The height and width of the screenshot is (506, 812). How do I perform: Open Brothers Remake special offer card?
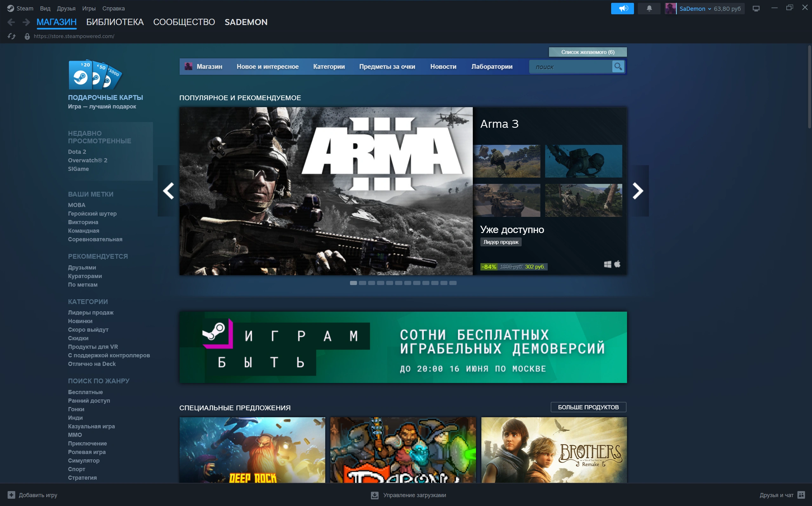554,450
